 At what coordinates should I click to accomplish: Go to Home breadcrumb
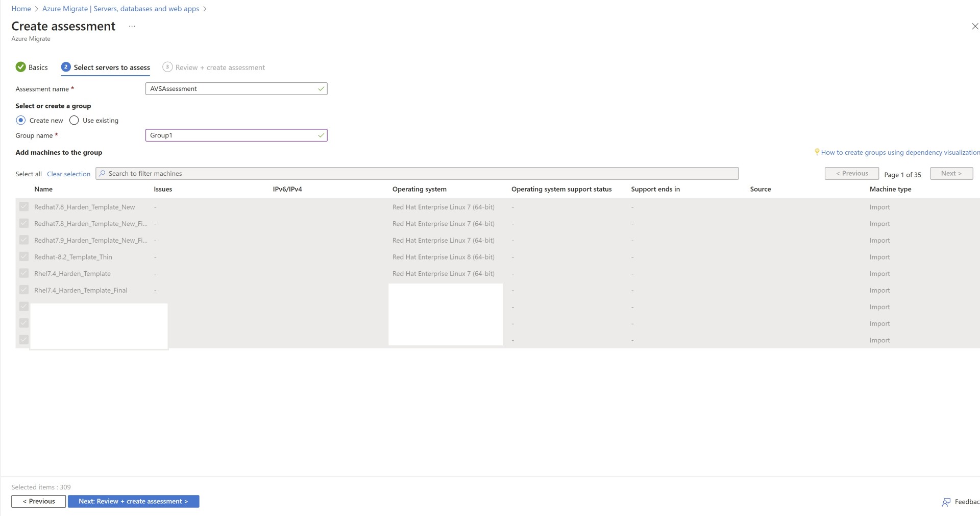(21, 9)
